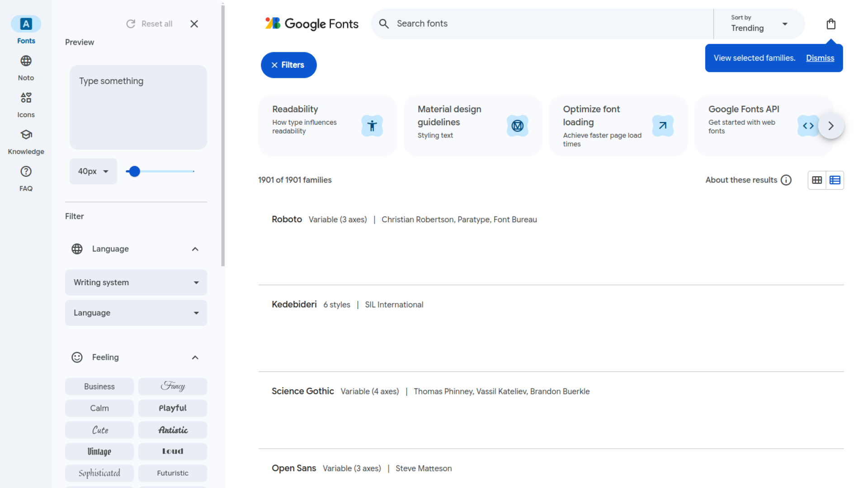Click the Type something preview field
This screenshot has height=488, width=868.
138,107
